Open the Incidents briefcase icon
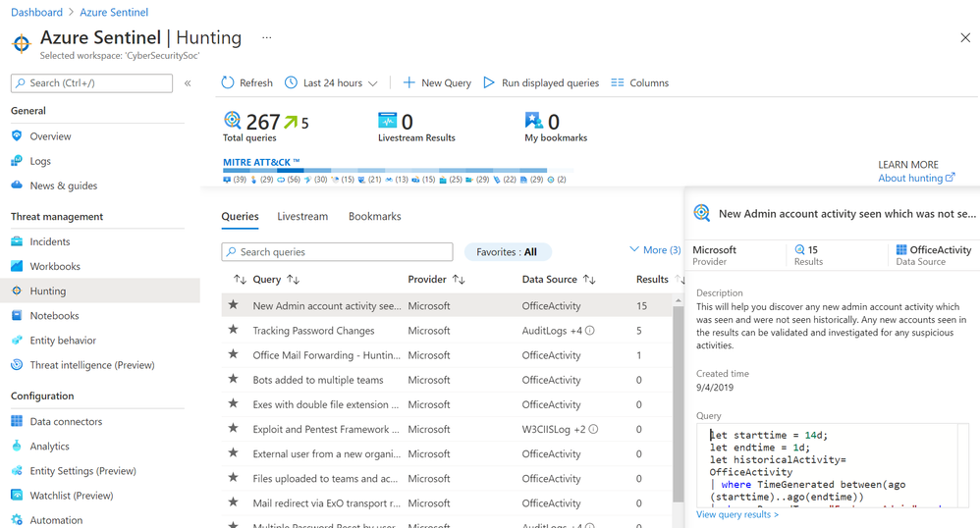 17,241
